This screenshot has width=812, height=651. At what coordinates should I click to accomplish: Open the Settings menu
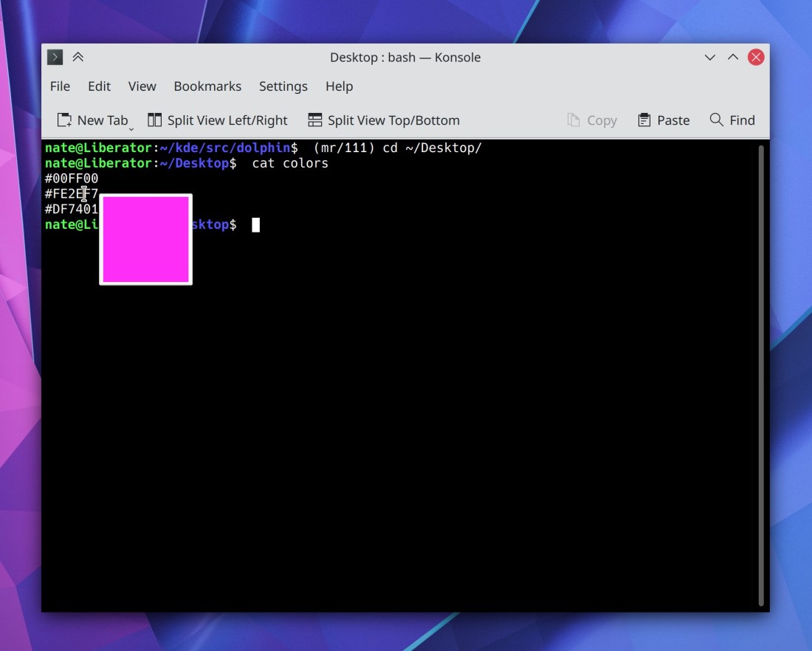pyautogui.click(x=283, y=86)
